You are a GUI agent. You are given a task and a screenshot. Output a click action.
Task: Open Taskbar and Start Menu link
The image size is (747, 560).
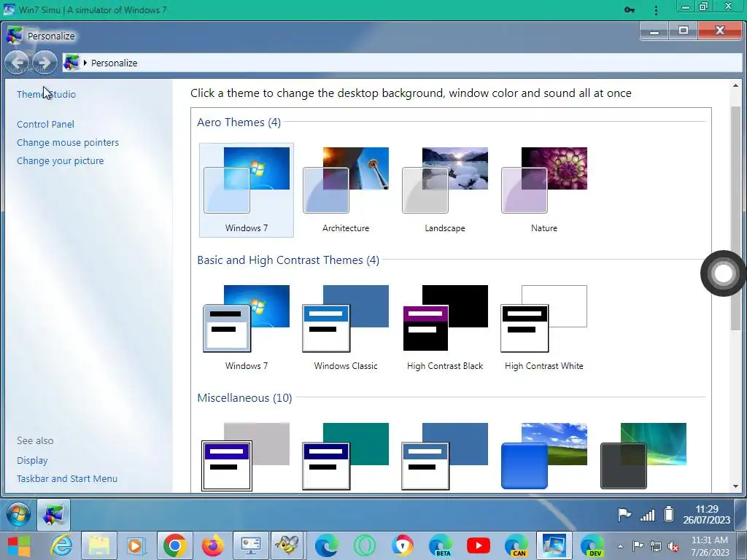point(67,478)
